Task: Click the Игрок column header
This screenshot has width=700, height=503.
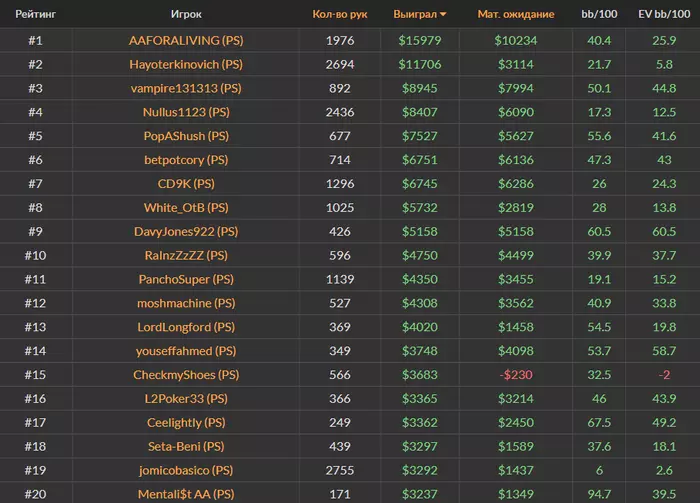Action: point(186,15)
